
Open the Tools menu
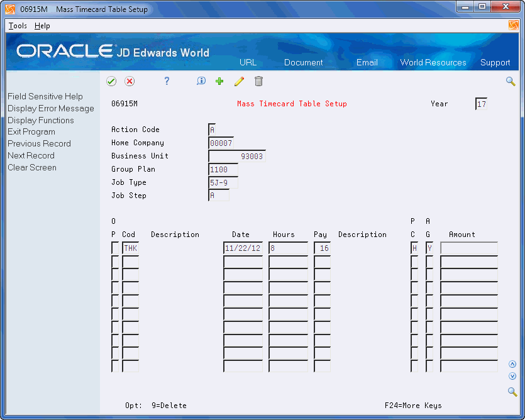(x=18, y=26)
